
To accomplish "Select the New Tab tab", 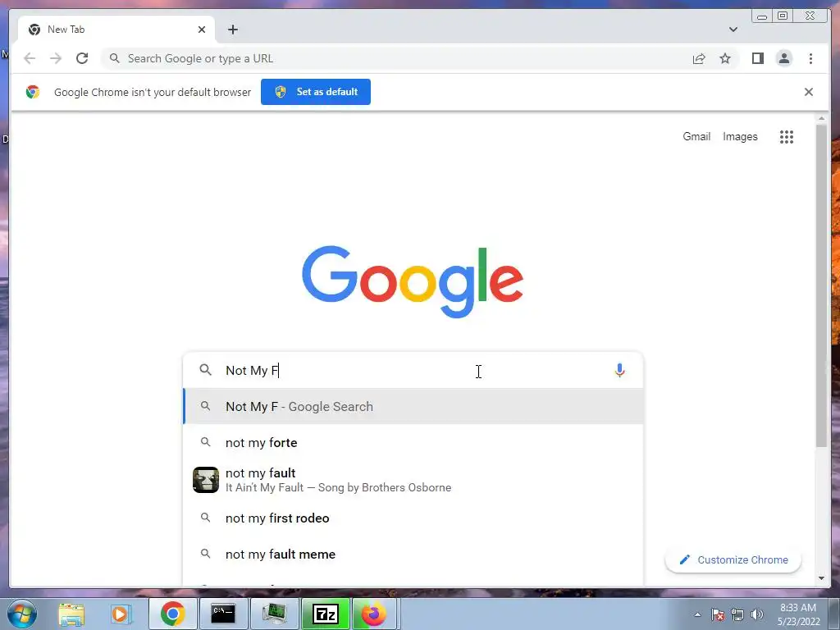I will point(116,30).
